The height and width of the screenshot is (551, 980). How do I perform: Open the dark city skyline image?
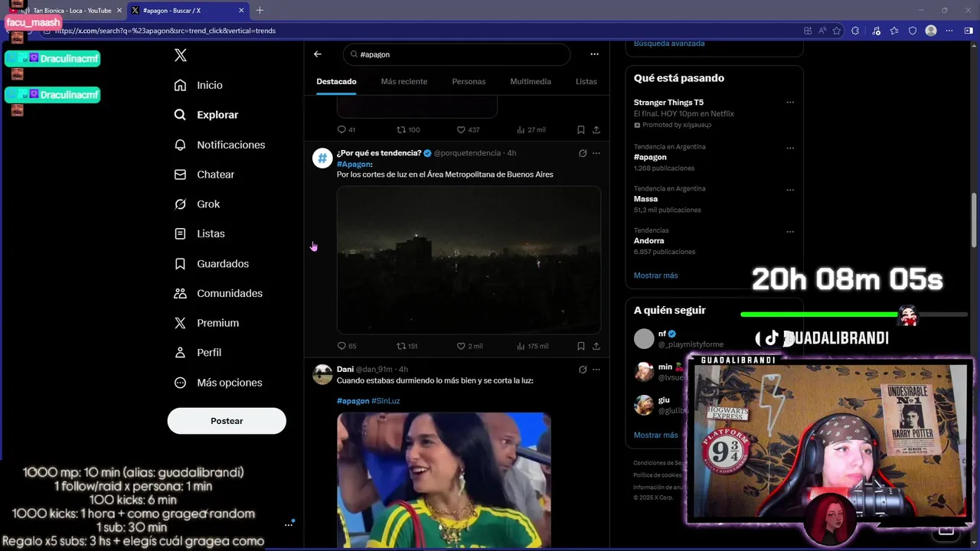coord(469,260)
